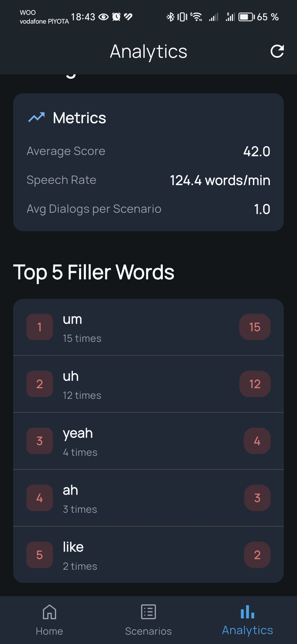Open the 'yeah' filler word entry
Viewport: 297px width, 644px height.
pos(148,441)
